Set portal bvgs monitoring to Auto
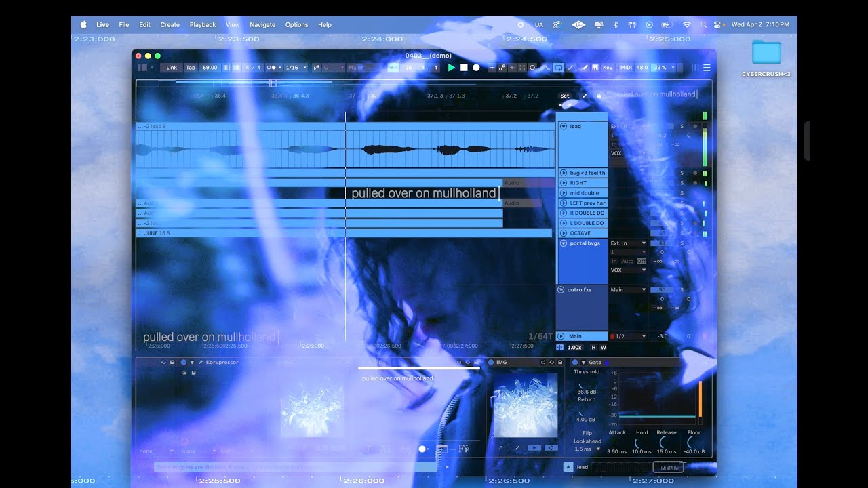868x488 pixels. click(627, 261)
